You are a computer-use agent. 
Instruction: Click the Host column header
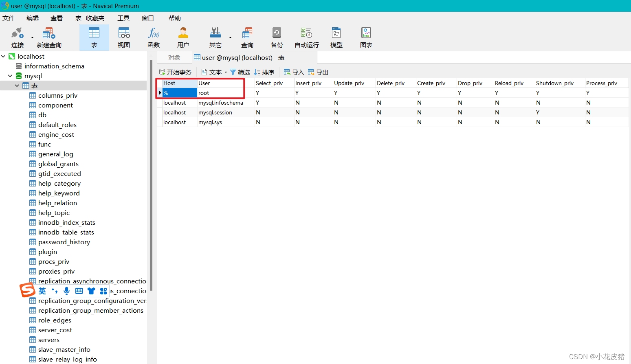[180, 83]
